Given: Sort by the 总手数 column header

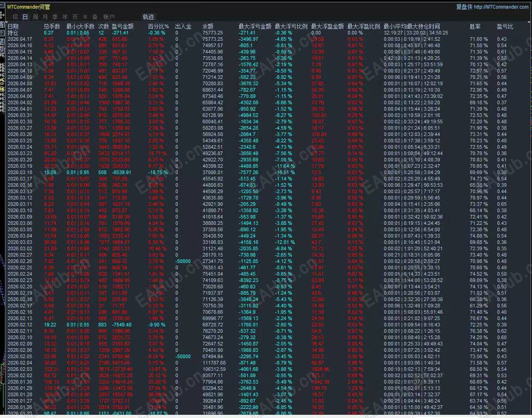Looking at the screenshot, I should tap(52, 26).
